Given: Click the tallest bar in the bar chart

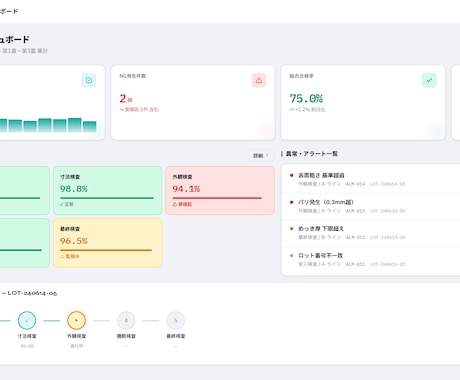Looking at the screenshot, I should pos(75,125).
